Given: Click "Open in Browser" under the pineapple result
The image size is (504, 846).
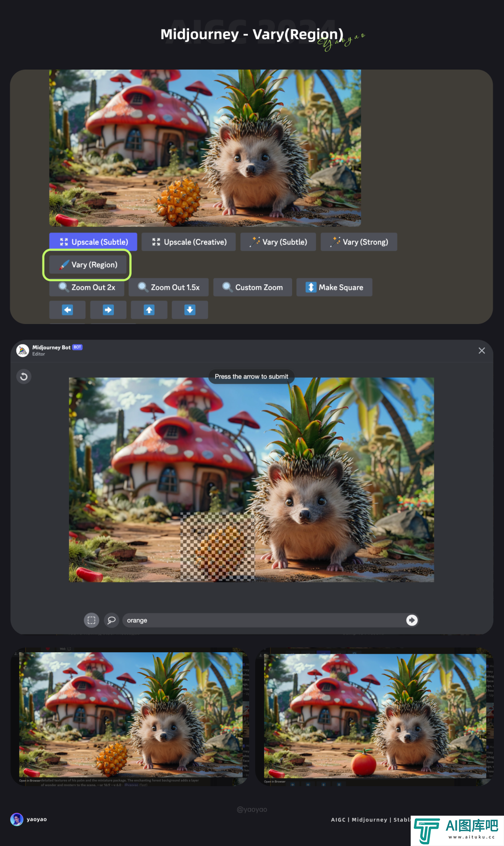Looking at the screenshot, I should point(30,781).
